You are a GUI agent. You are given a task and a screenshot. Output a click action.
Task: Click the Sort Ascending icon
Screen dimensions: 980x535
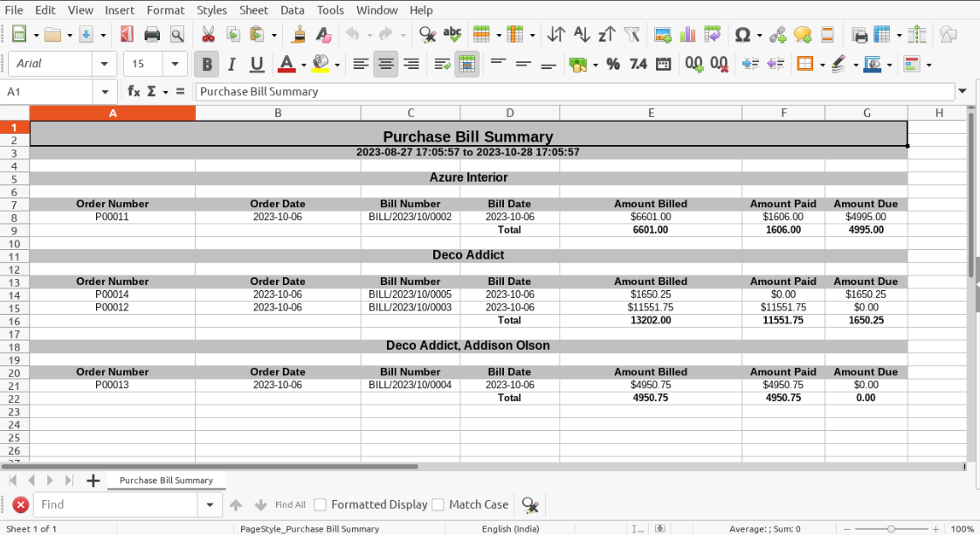click(581, 34)
